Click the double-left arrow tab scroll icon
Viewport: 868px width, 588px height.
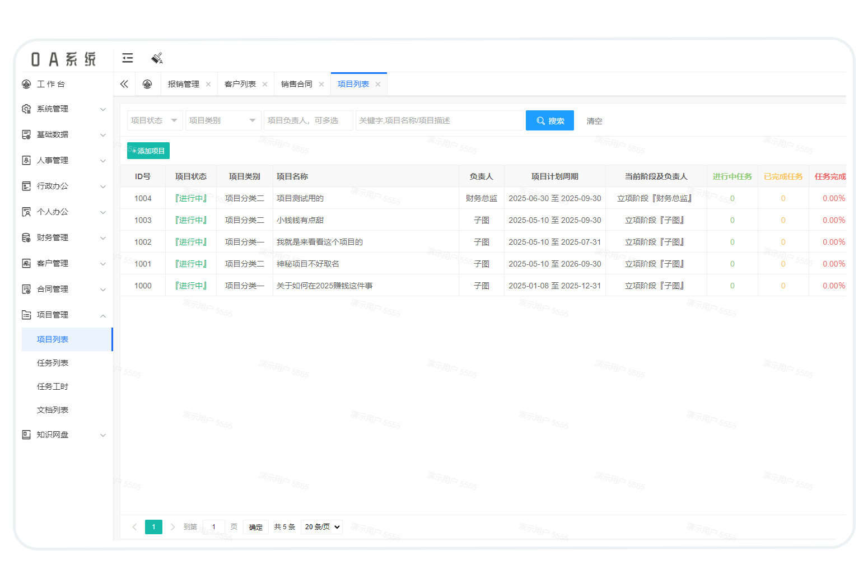[124, 84]
